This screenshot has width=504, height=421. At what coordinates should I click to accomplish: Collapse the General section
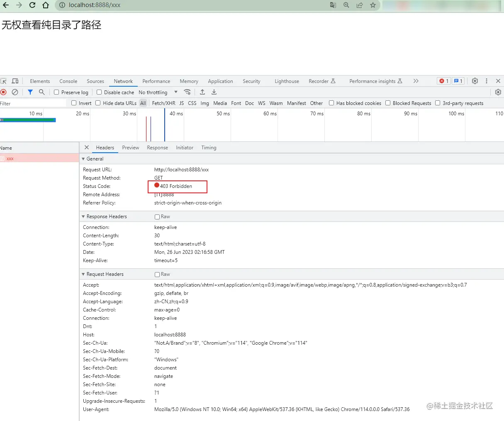pos(83,159)
